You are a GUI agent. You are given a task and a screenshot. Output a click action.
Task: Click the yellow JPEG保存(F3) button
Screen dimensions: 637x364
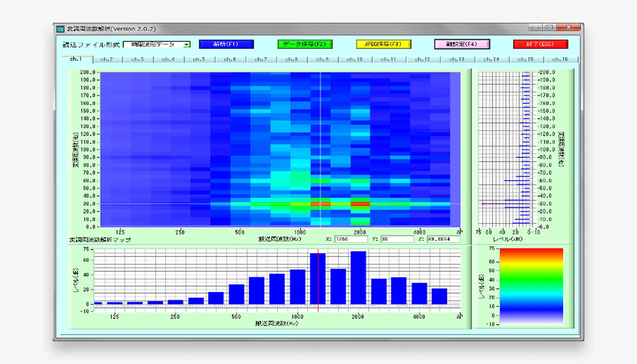click(384, 44)
